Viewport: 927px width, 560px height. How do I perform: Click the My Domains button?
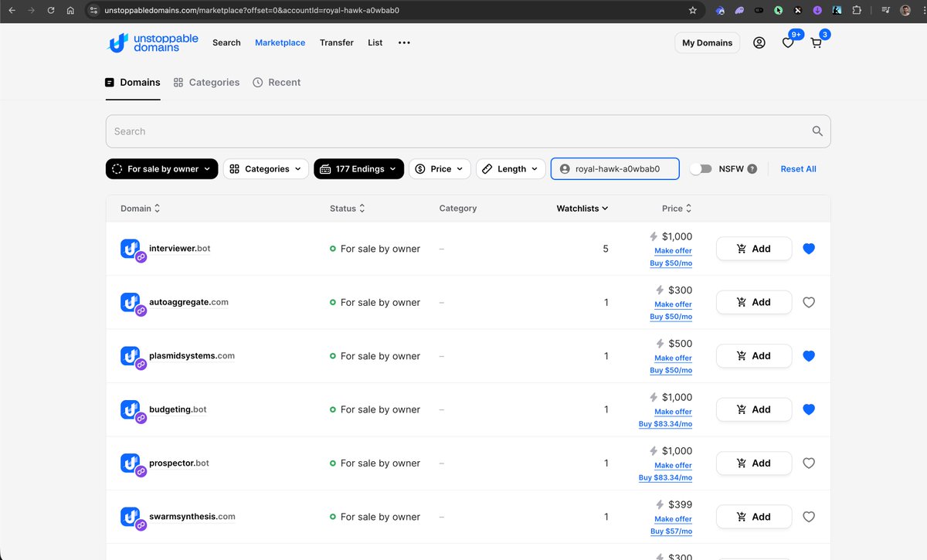(x=707, y=42)
